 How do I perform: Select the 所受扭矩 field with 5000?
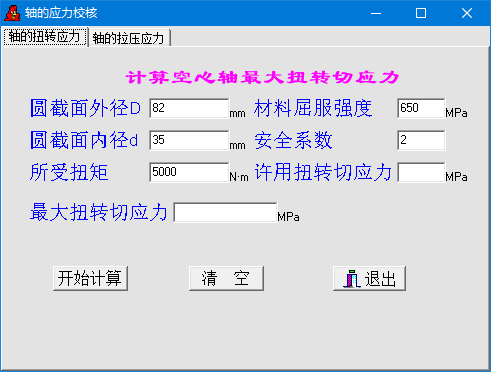coord(189,172)
